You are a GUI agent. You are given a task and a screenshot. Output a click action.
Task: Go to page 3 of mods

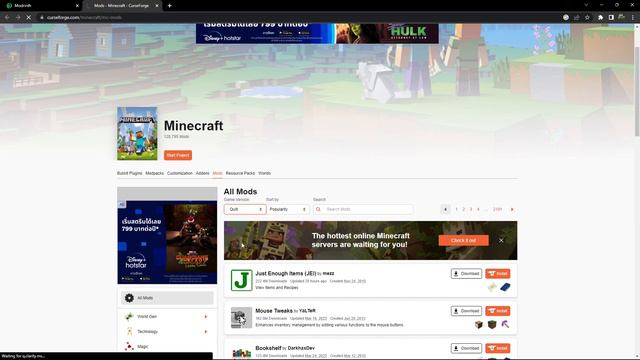471,209
